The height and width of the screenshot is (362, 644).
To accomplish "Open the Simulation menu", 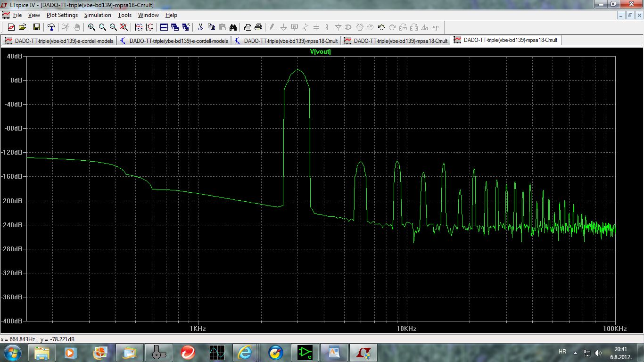I will pyautogui.click(x=98, y=15).
